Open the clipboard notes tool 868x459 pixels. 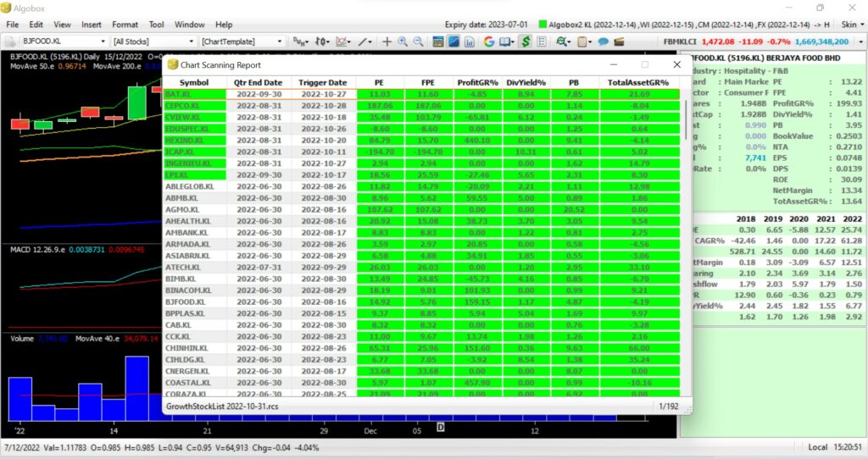click(583, 41)
